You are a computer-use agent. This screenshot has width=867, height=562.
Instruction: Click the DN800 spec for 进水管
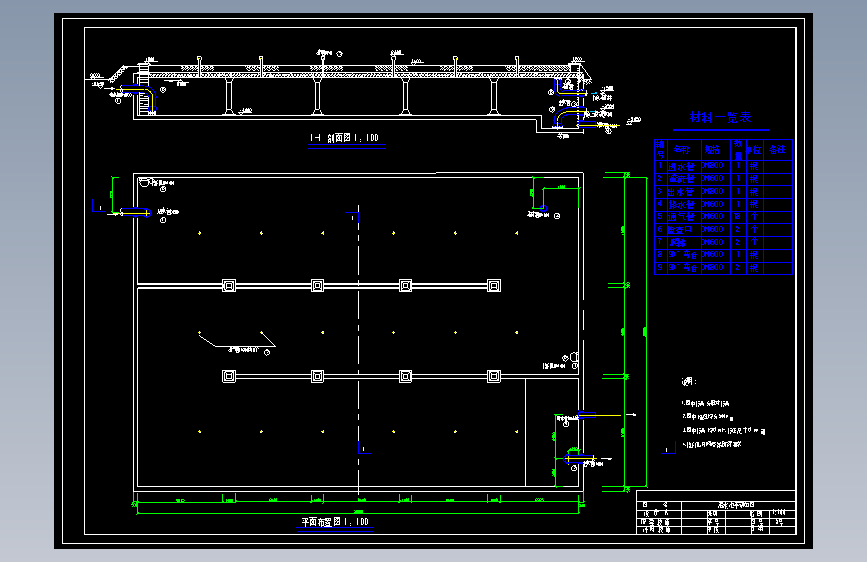point(713,165)
